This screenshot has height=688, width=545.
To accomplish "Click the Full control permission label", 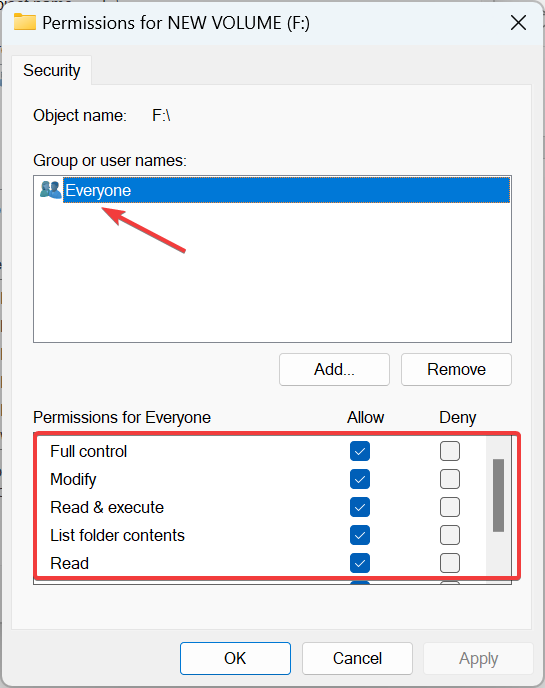I will (x=89, y=452).
